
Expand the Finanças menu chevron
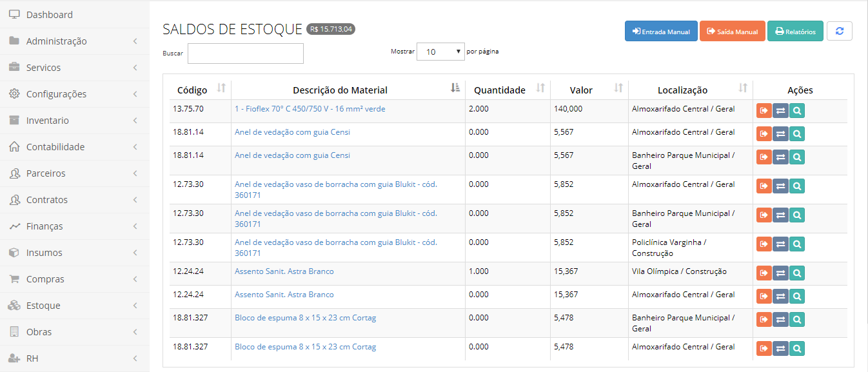135,226
